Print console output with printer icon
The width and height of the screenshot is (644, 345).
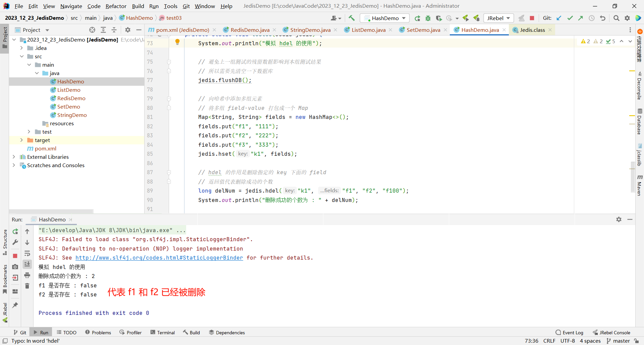click(x=27, y=275)
